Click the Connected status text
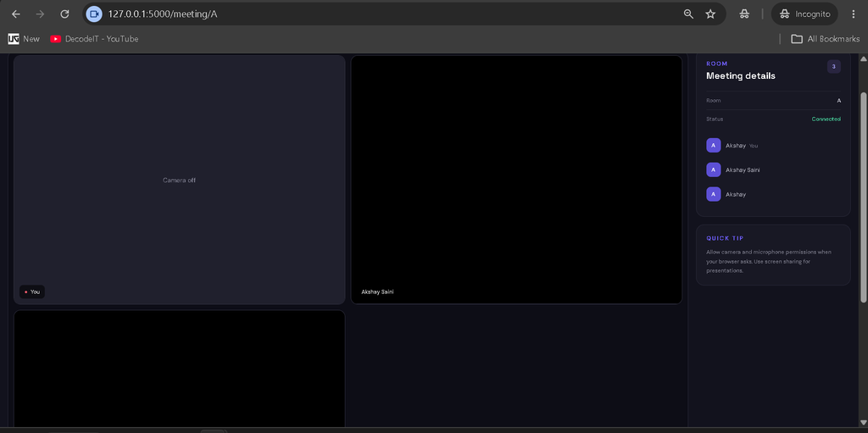The height and width of the screenshot is (433, 868). click(826, 119)
